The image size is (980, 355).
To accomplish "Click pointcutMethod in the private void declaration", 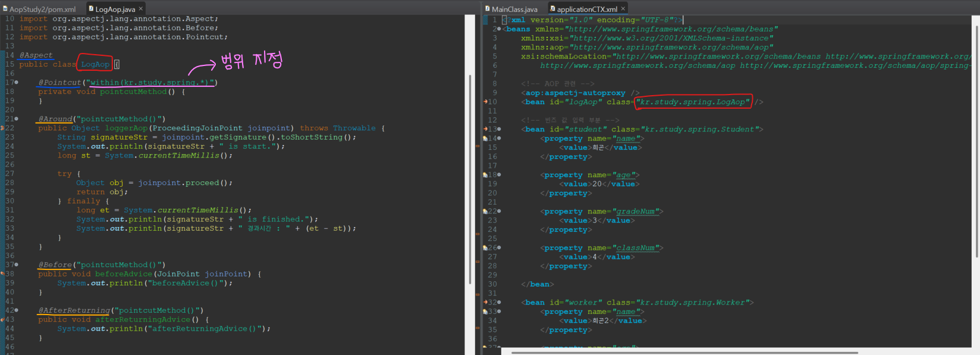I will (x=133, y=92).
